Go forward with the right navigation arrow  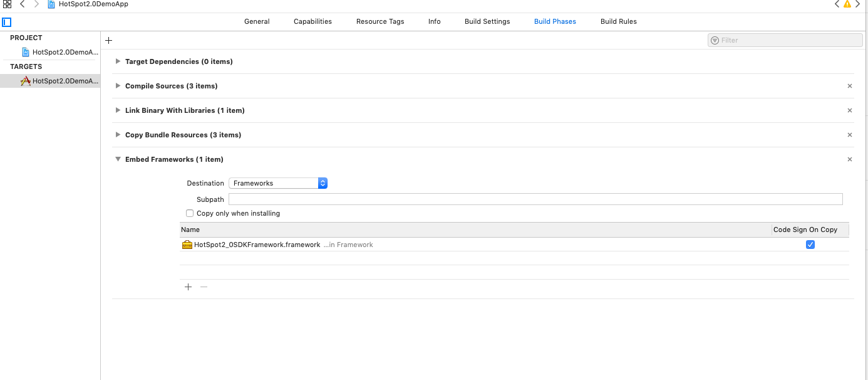click(x=36, y=4)
